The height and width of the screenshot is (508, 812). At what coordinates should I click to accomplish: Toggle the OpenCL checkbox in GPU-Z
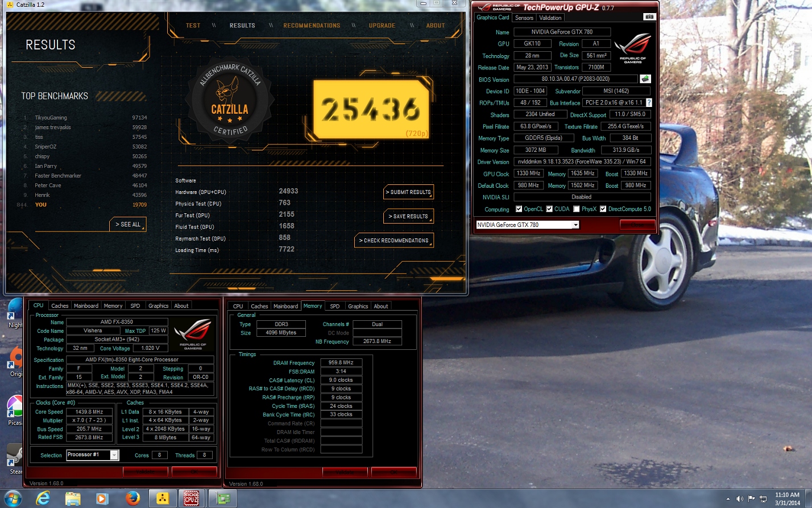coord(519,209)
